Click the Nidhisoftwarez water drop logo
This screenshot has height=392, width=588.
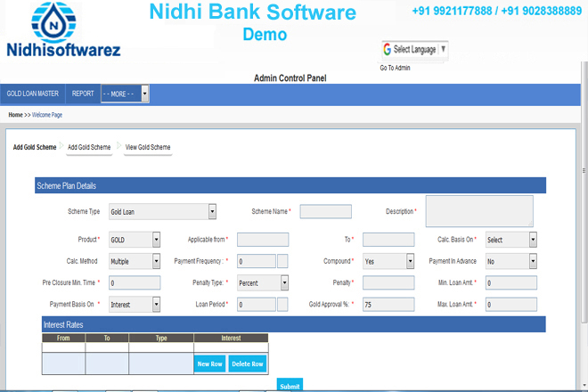click(x=53, y=22)
